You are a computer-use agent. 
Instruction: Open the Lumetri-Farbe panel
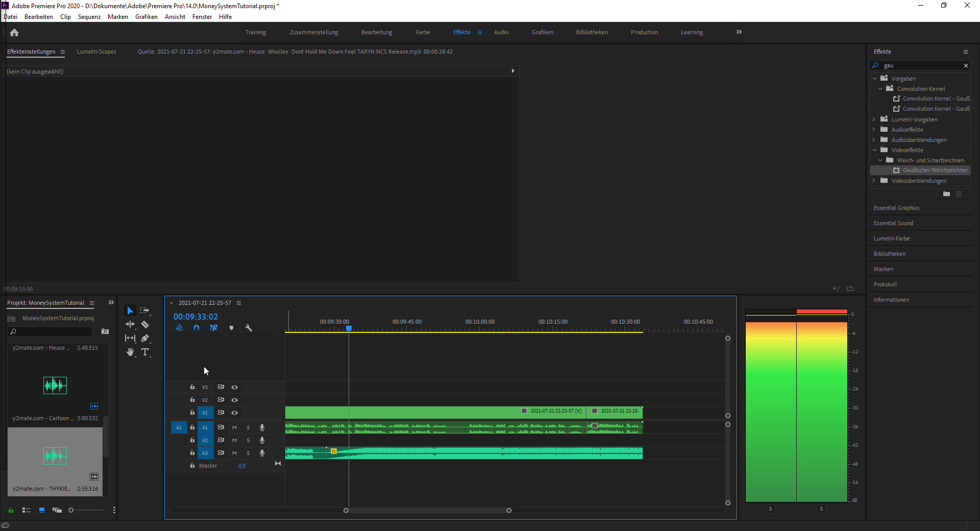click(891, 238)
